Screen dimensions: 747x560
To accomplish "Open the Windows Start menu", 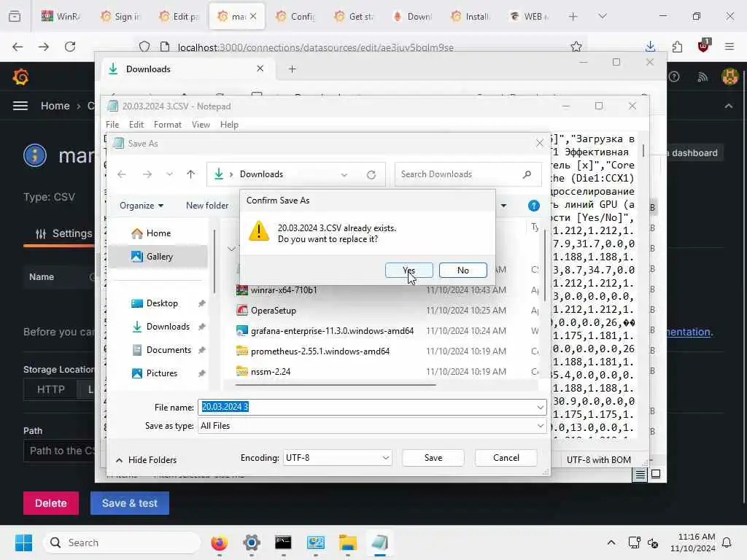I will click(x=24, y=542).
